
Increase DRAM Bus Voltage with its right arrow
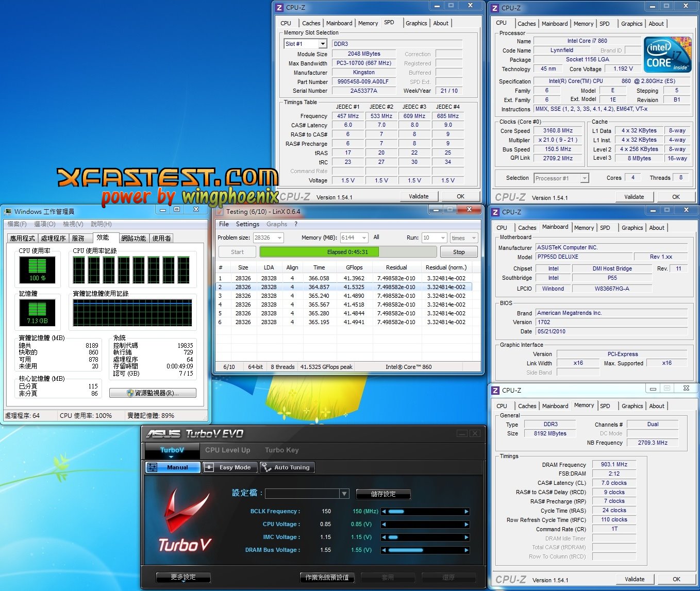click(466, 550)
